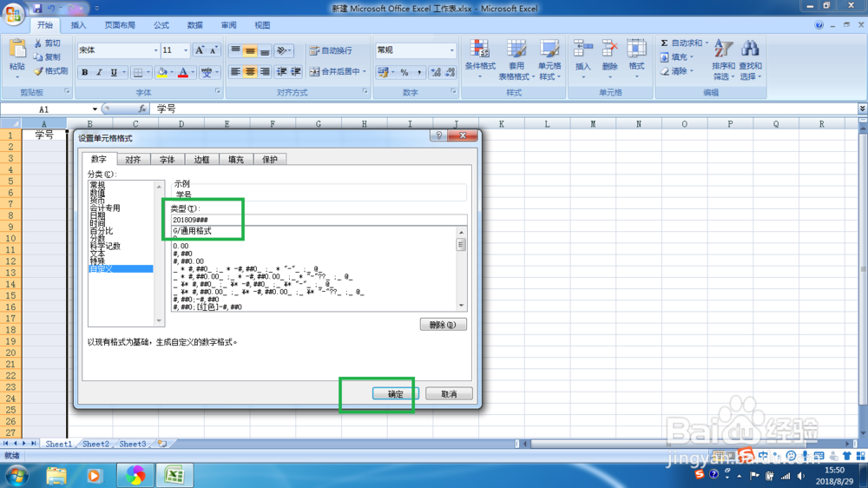Switch to the Sheet2 tab
This screenshot has height=488, width=868.
tap(95, 444)
